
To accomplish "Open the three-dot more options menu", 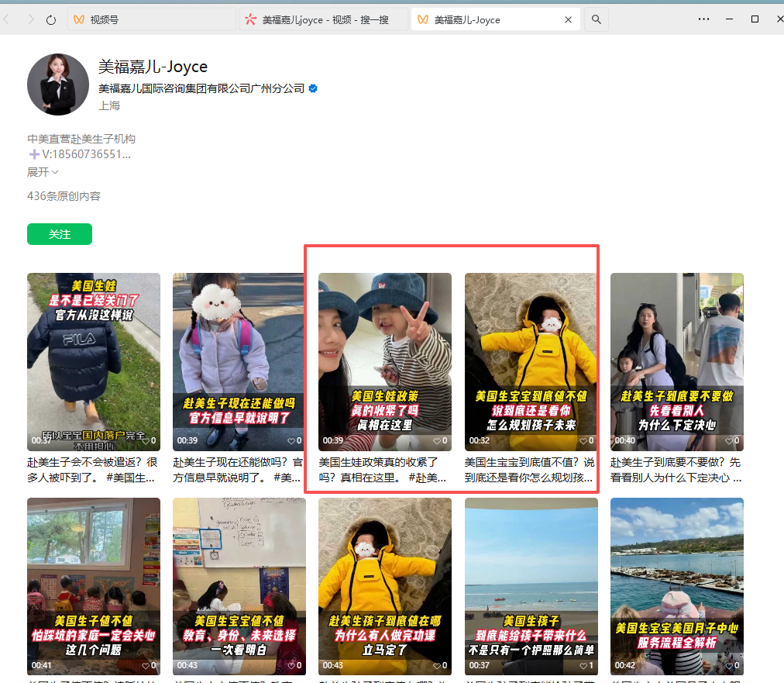I will pyautogui.click(x=703, y=19).
